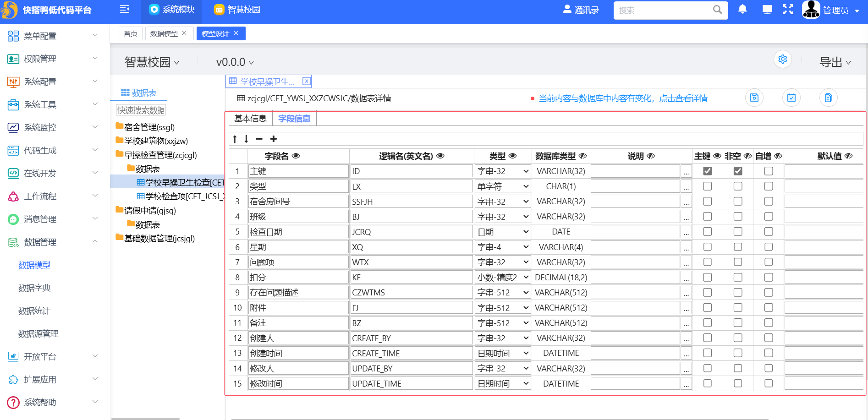Check 自增 checkbox for the ID row
The width and height of the screenshot is (868, 420).
point(769,171)
